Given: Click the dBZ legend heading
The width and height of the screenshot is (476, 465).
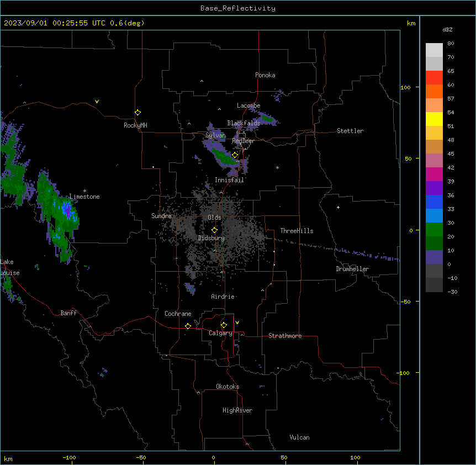Looking at the screenshot, I should pos(447,29).
